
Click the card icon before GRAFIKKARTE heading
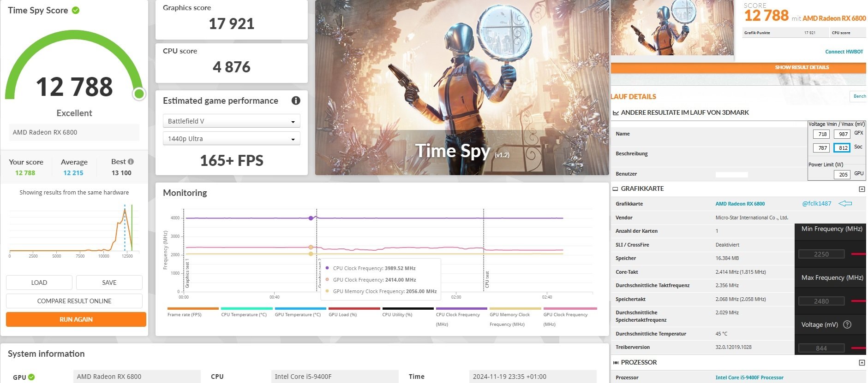615,189
